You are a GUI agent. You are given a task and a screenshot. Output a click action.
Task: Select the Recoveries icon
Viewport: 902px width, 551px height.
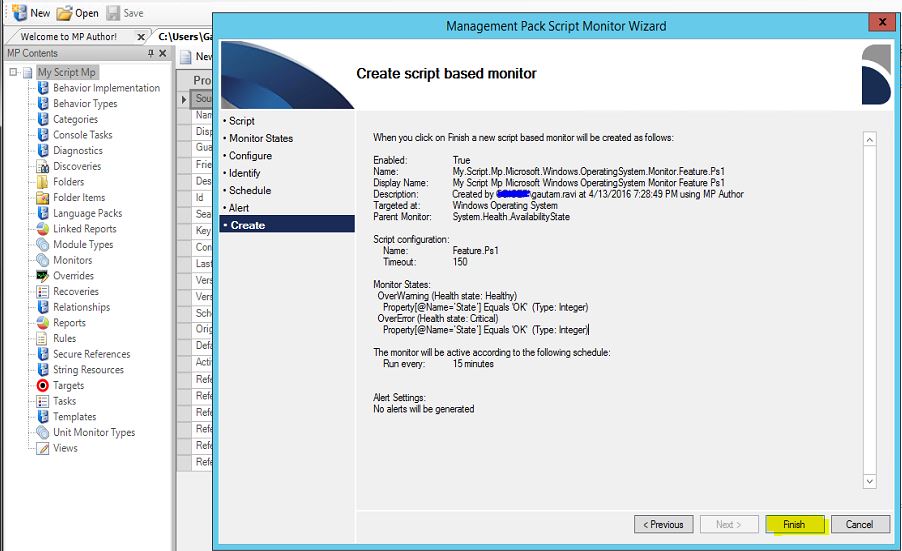click(x=43, y=292)
